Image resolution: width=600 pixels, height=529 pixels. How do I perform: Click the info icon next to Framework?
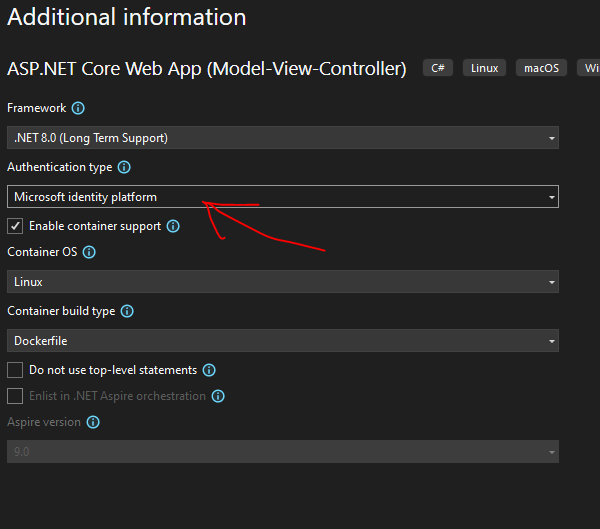[79, 108]
